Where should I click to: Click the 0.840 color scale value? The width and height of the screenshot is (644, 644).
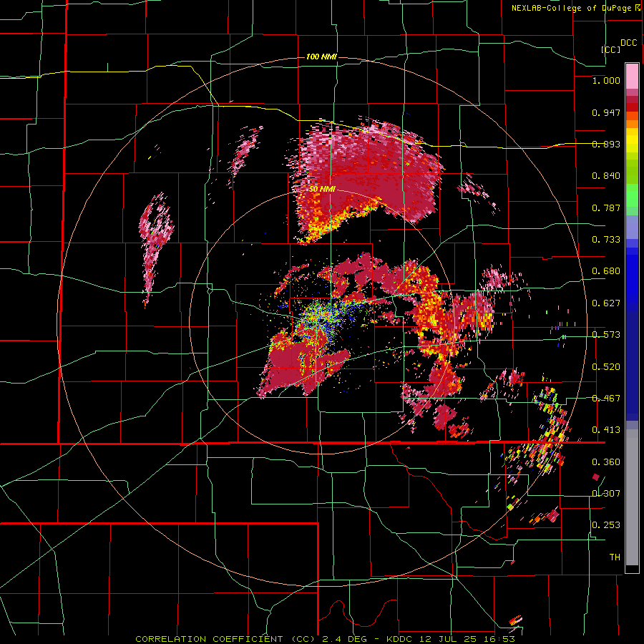[606, 176]
